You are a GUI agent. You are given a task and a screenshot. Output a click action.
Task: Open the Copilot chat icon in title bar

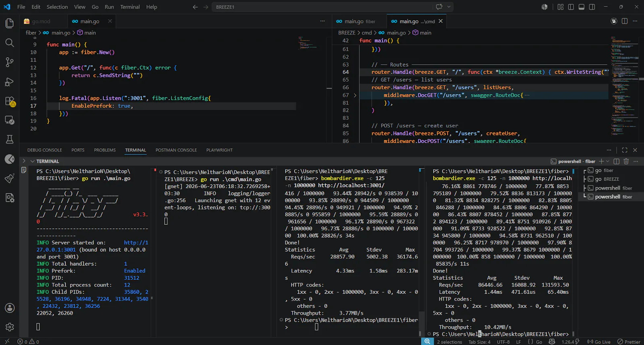(x=439, y=7)
